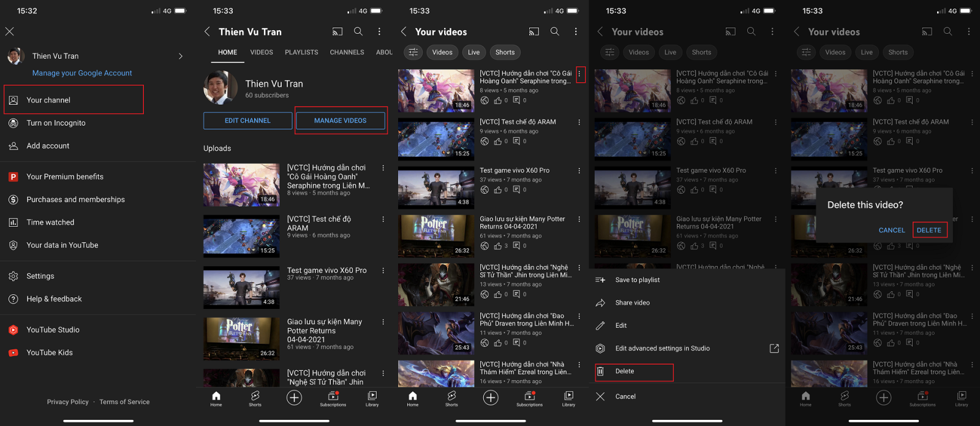This screenshot has height=426, width=980.
Task: Open Your channel in the account menu
Action: click(73, 100)
